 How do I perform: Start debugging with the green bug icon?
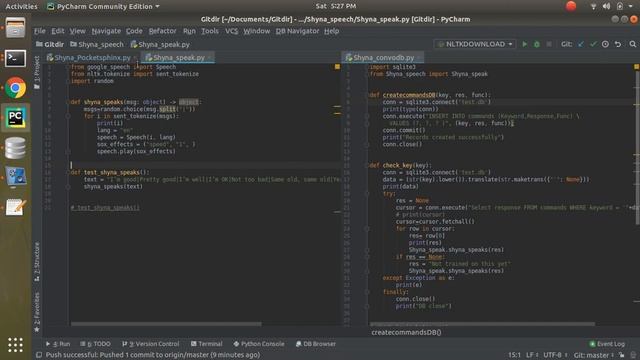(537, 44)
